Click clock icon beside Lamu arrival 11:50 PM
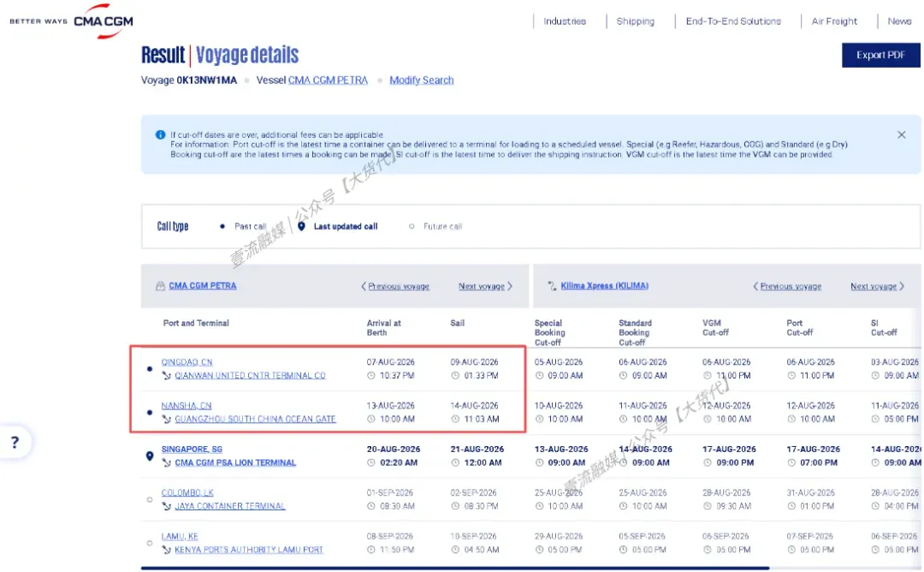 (371, 550)
